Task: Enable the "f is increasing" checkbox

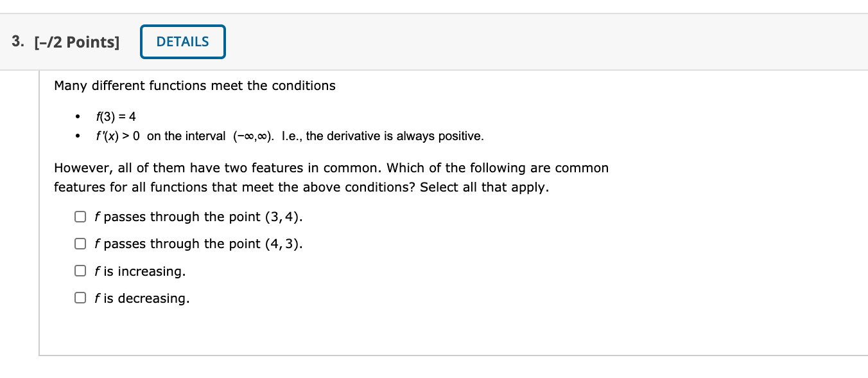Action: [x=80, y=271]
